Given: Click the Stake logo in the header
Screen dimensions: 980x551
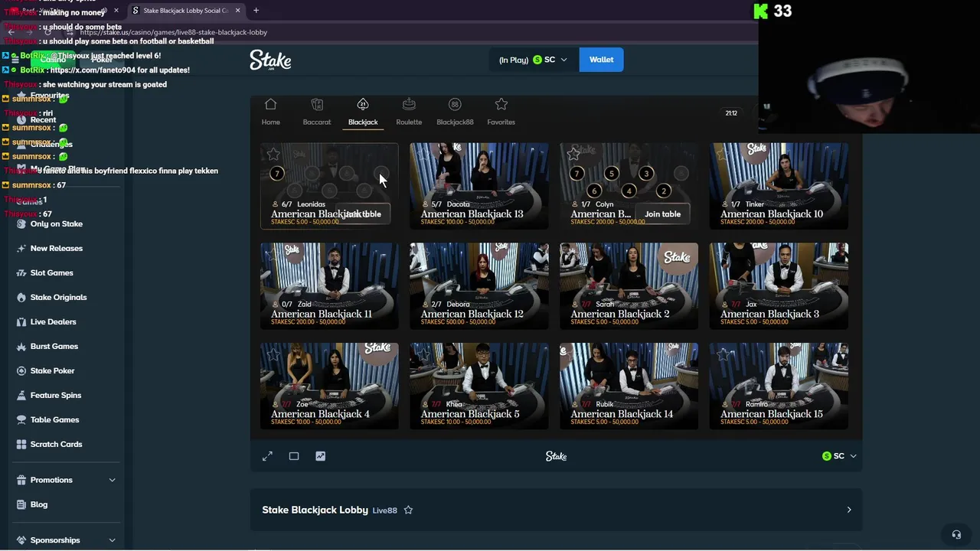Looking at the screenshot, I should pyautogui.click(x=270, y=60).
